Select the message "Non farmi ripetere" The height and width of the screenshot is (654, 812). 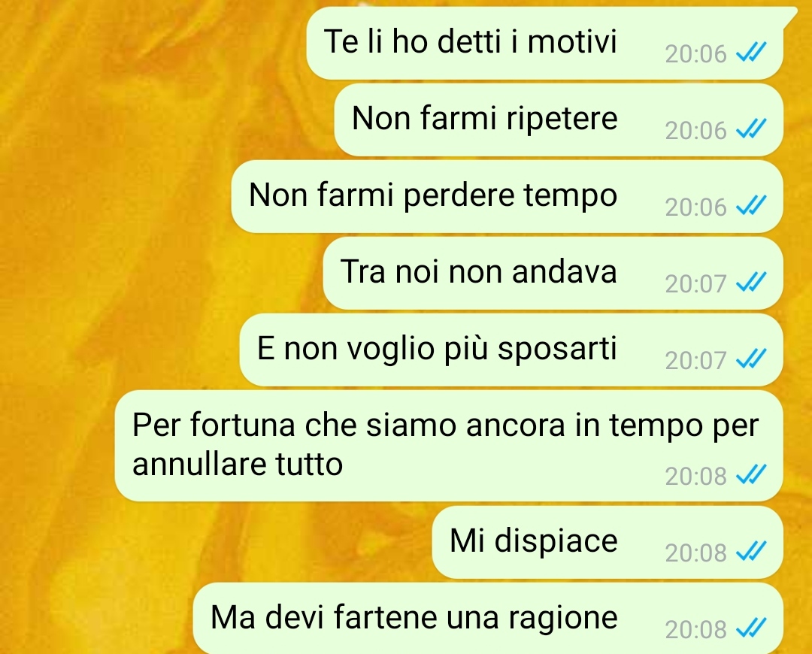(559, 120)
